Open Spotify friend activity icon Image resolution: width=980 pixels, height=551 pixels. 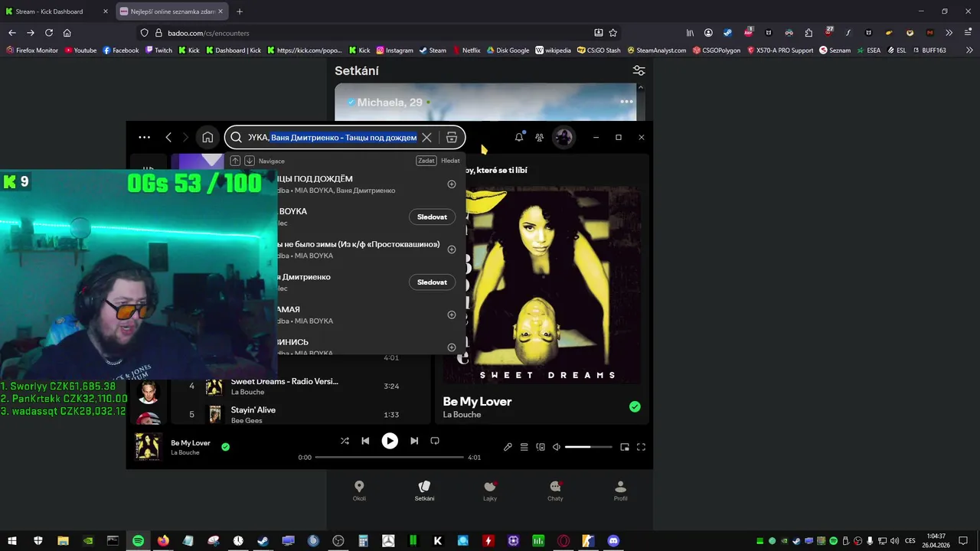click(540, 137)
